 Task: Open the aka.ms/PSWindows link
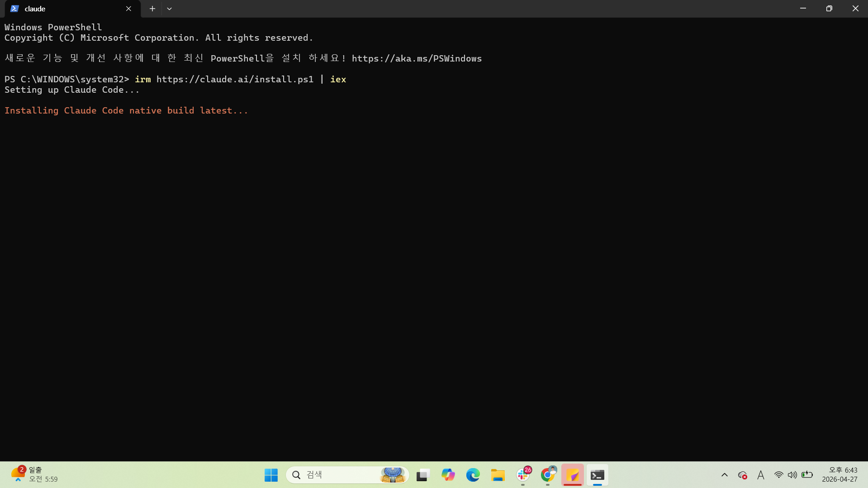(417, 58)
